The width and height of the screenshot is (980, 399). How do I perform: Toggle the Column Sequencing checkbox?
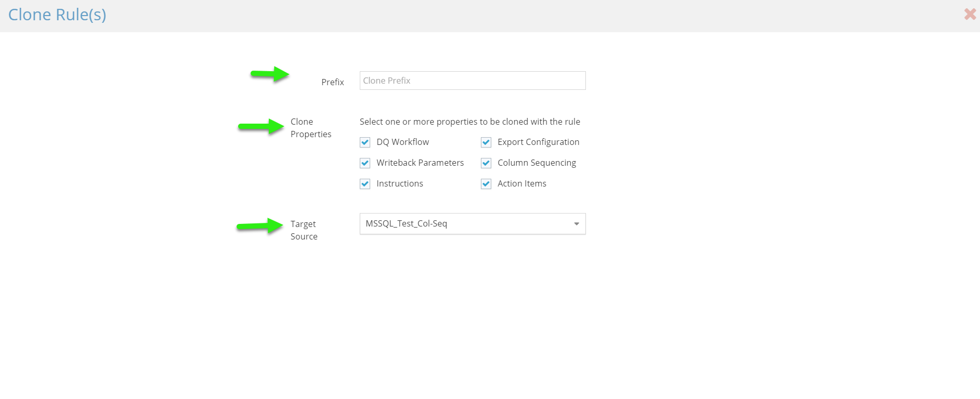(486, 163)
